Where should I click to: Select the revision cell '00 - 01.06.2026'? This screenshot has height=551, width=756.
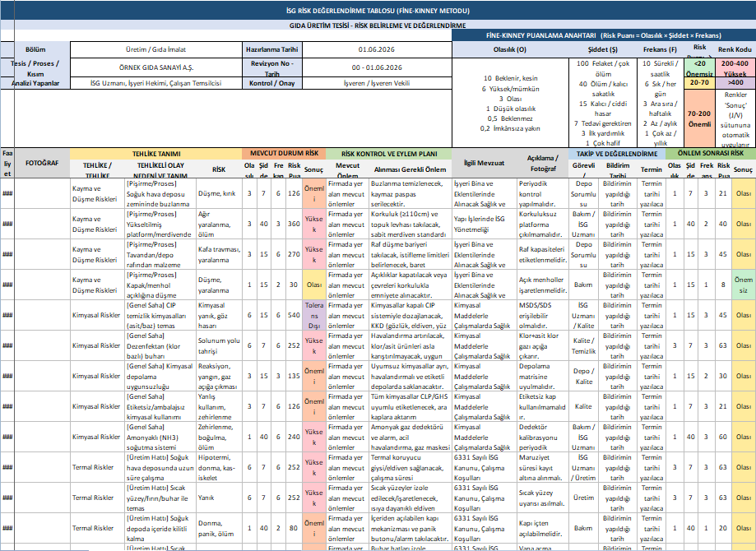(x=377, y=67)
